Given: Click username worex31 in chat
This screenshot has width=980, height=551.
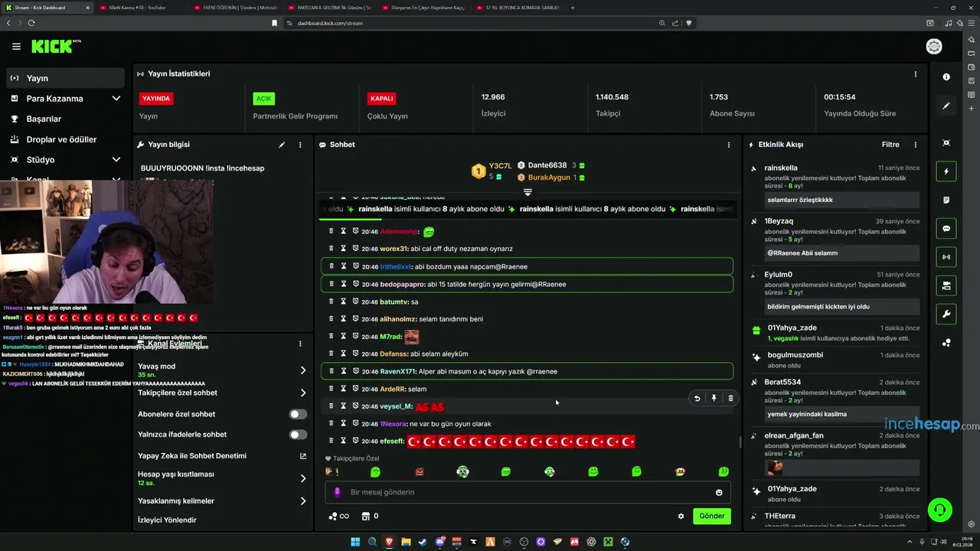Looking at the screenshot, I should (x=394, y=249).
